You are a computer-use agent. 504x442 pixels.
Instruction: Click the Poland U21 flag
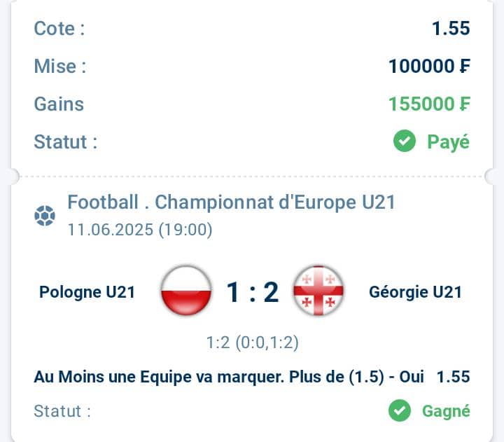point(186,291)
